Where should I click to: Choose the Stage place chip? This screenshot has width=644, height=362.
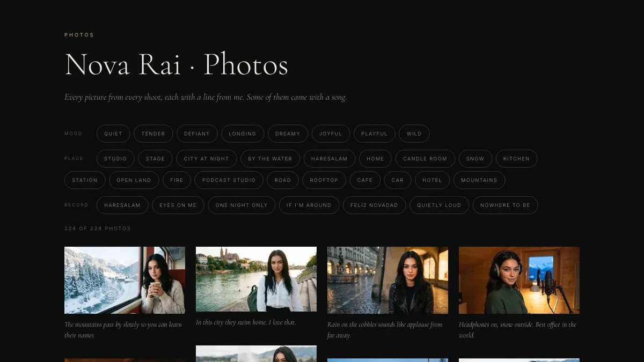point(155,159)
